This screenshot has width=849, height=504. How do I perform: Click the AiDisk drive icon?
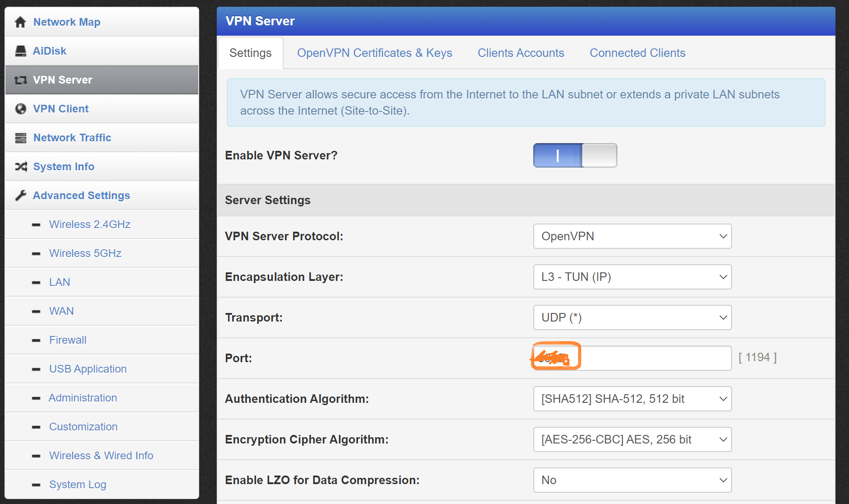tap(20, 51)
